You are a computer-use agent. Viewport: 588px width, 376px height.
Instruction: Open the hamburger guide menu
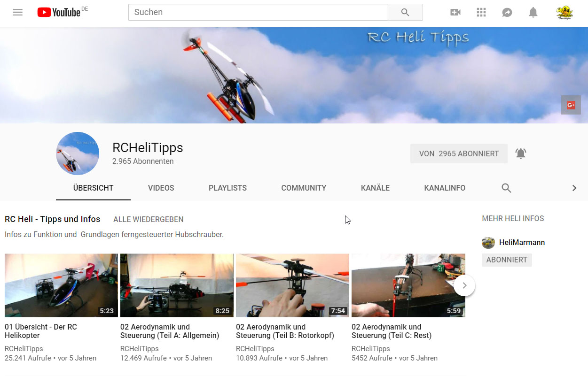(x=18, y=13)
